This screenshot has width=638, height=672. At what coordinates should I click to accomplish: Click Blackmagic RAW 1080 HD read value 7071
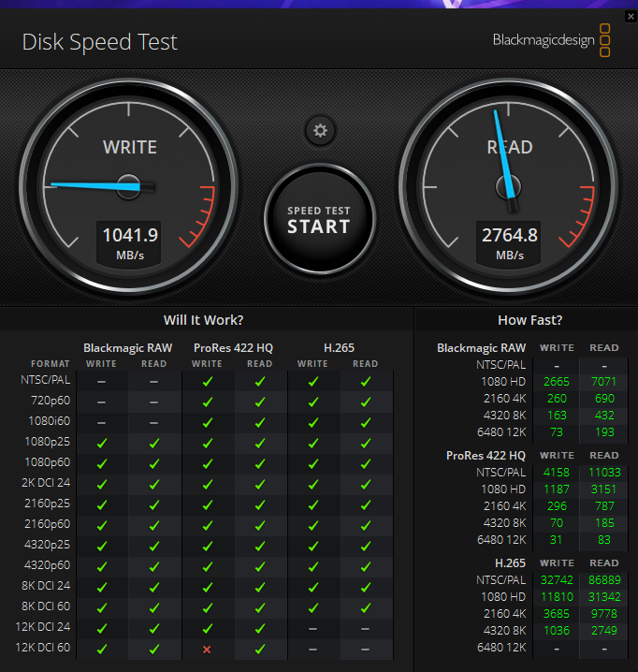pos(604,382)
